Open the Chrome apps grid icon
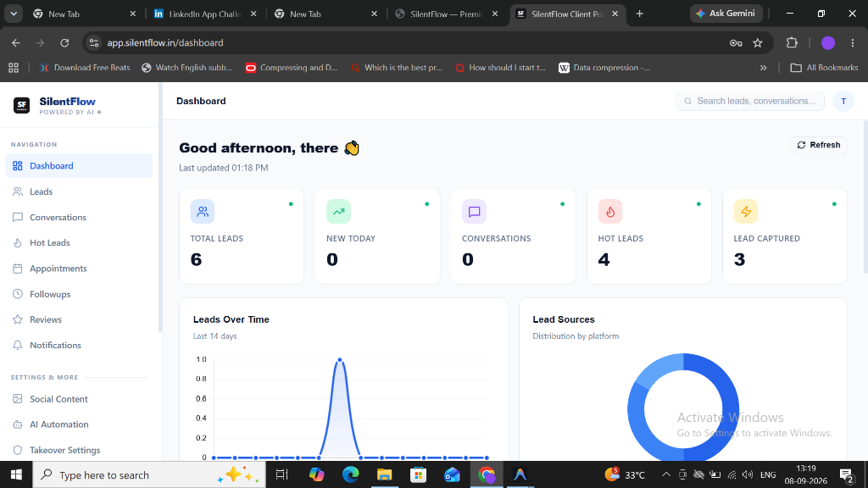This screenshot has width=868, height=488. coord(14,68)
